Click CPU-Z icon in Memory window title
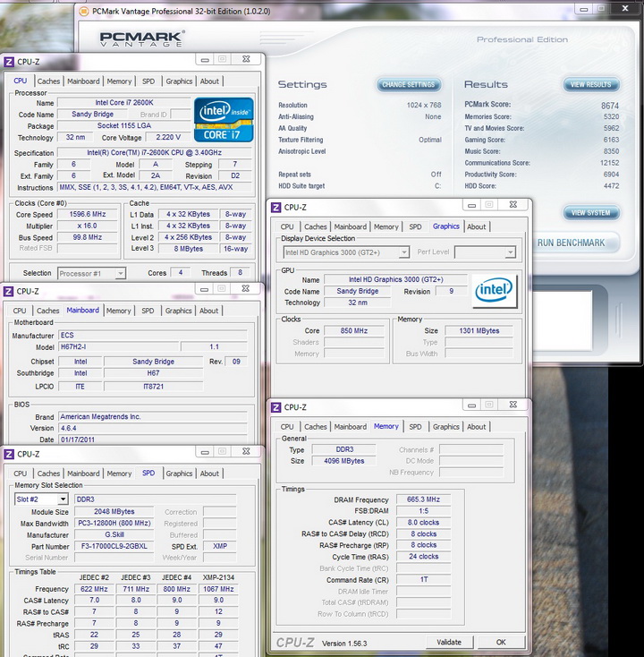The width and height of the screenshot is (644, 657). pos(276,407)
